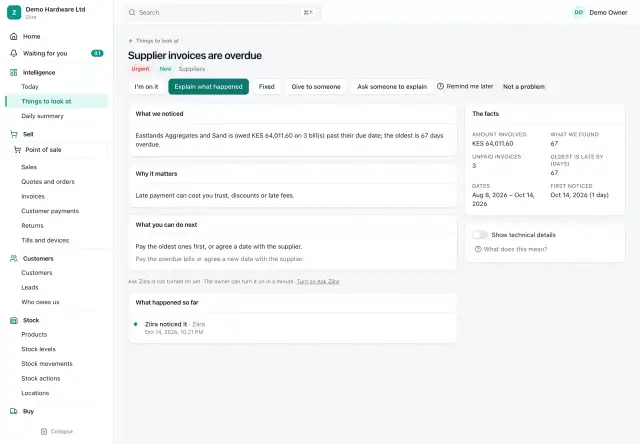Open Tills and devices
This screenshot has height=444, width=640.
[x=45, y=240]
